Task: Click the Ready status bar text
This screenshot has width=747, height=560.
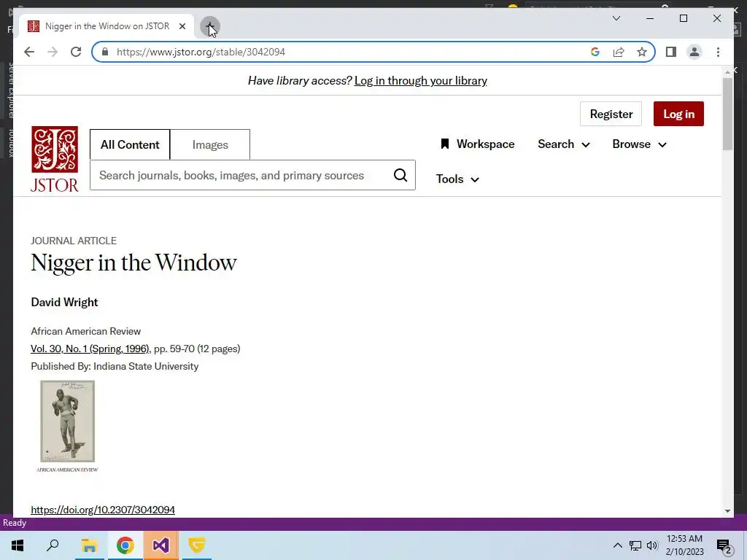Action: (15, 523)
